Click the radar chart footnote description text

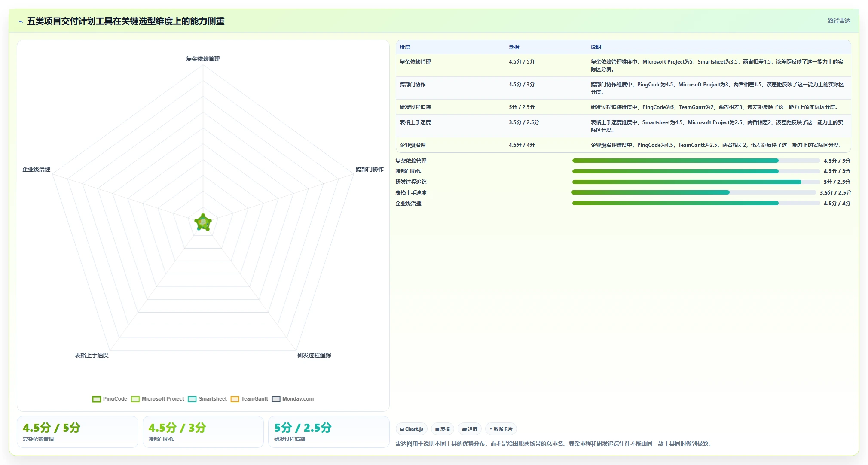pos(554,444)
